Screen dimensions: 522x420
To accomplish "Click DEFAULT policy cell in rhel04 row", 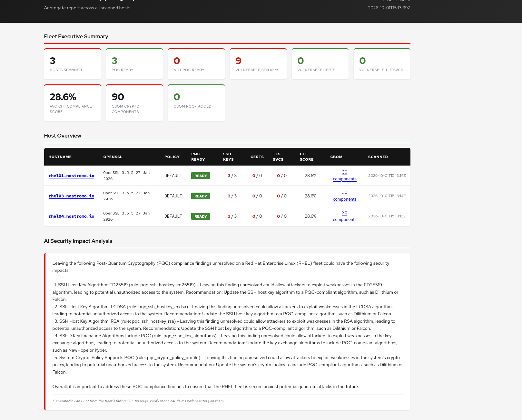I will coord(173,216).
